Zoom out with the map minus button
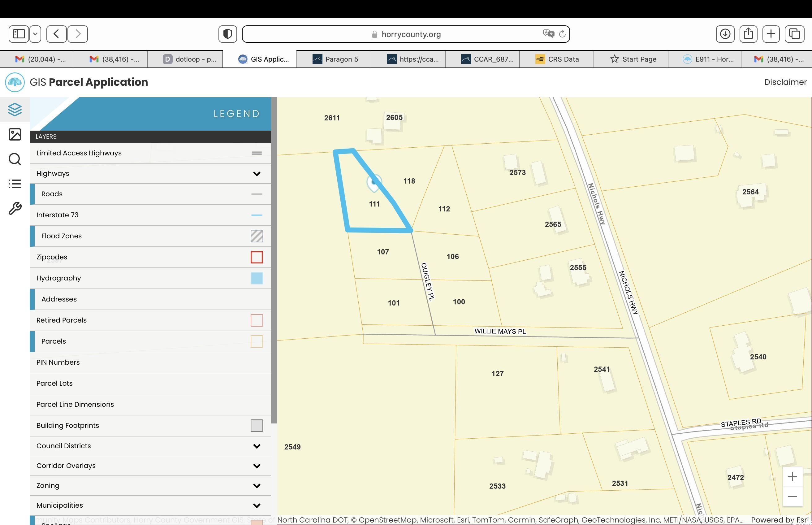 coord(792,496)
